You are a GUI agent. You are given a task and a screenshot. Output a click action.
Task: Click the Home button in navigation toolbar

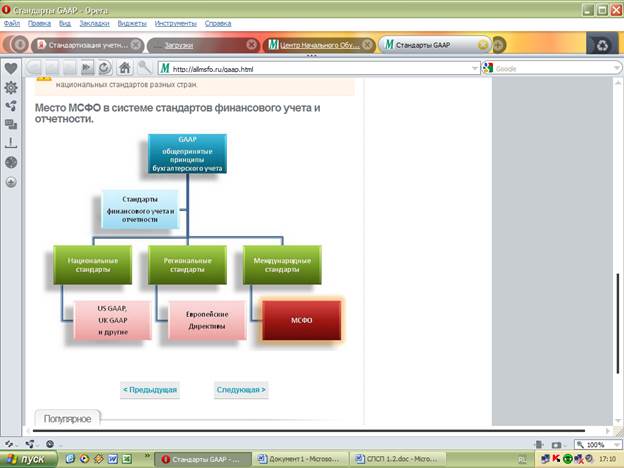coord(125,69)
